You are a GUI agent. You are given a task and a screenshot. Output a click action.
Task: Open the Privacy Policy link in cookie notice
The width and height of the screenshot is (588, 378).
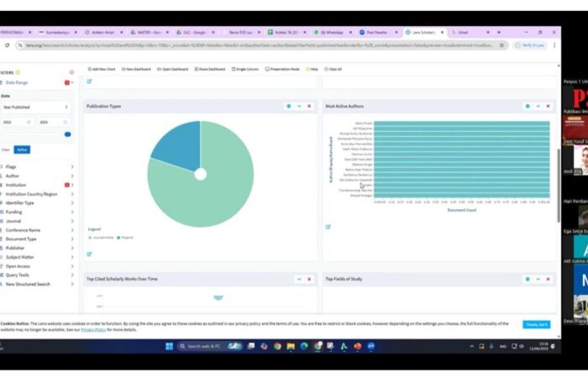tap(92, 330)
